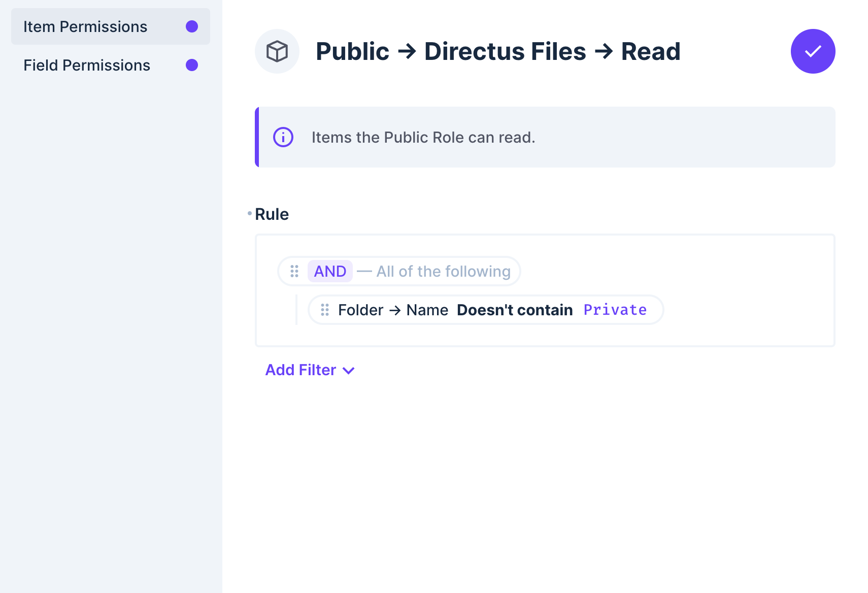Click the Add Filter link
This screenshot has width=868, height=593.
click(x=301, y=370)
